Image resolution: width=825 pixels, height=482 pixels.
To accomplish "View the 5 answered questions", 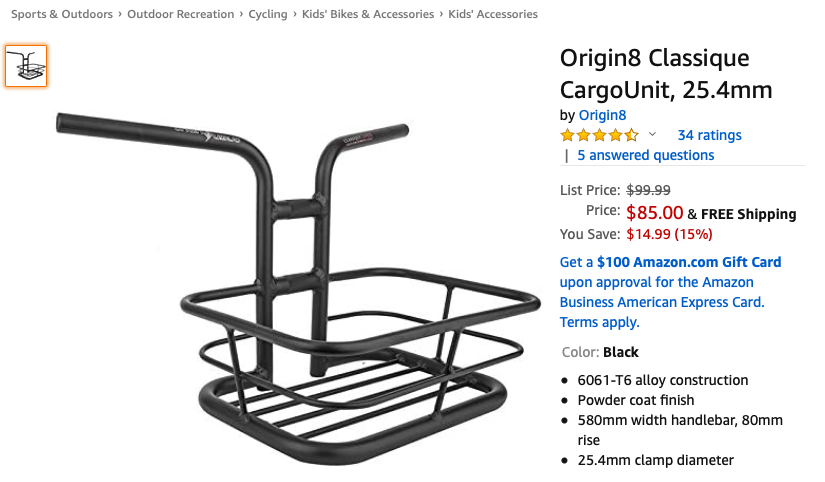I will tap(645, 155).
